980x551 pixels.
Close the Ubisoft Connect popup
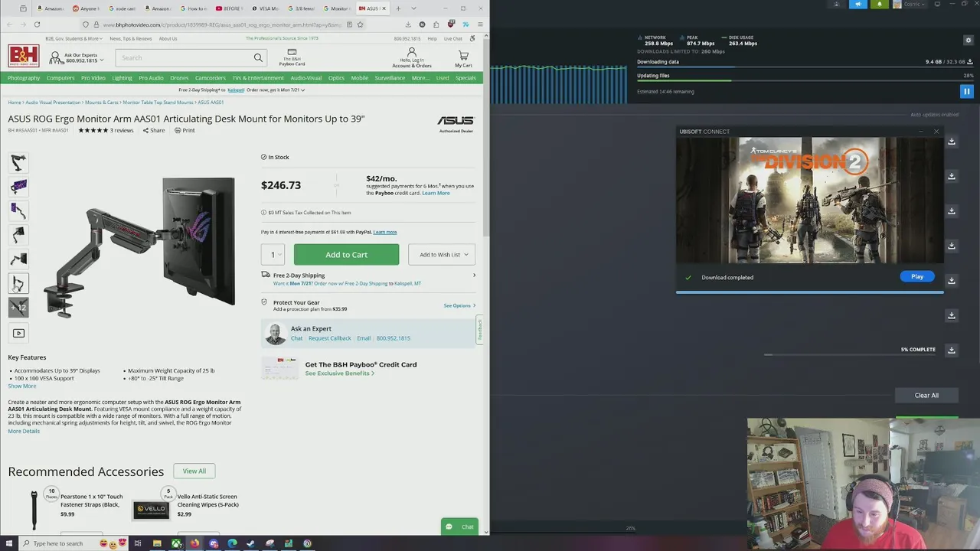pyautogui.click(x=936, y=132)
